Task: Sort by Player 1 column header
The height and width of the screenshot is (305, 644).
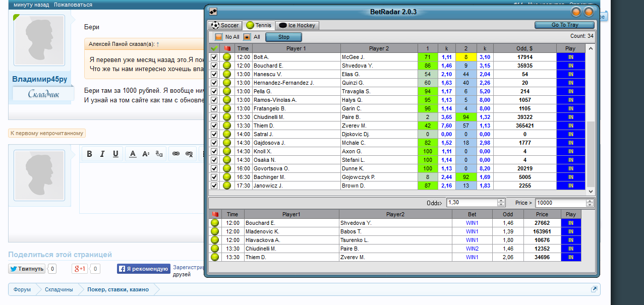Action: (x=296, y=48)
